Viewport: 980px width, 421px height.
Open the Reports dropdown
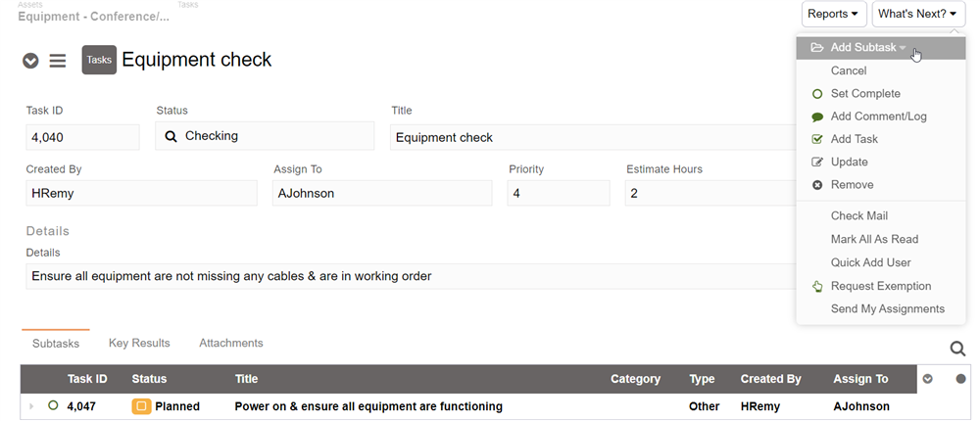tap(833, 14)
